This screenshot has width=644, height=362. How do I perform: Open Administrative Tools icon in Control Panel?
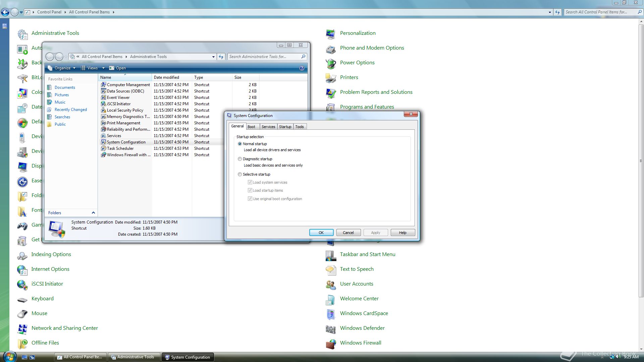[22, 34]
